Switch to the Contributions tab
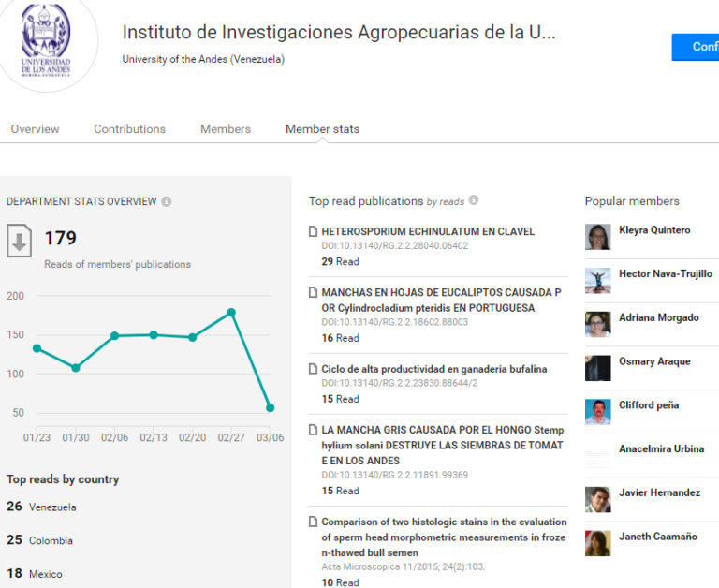Screen dimensions: 719x588 (x=130, y=129)
